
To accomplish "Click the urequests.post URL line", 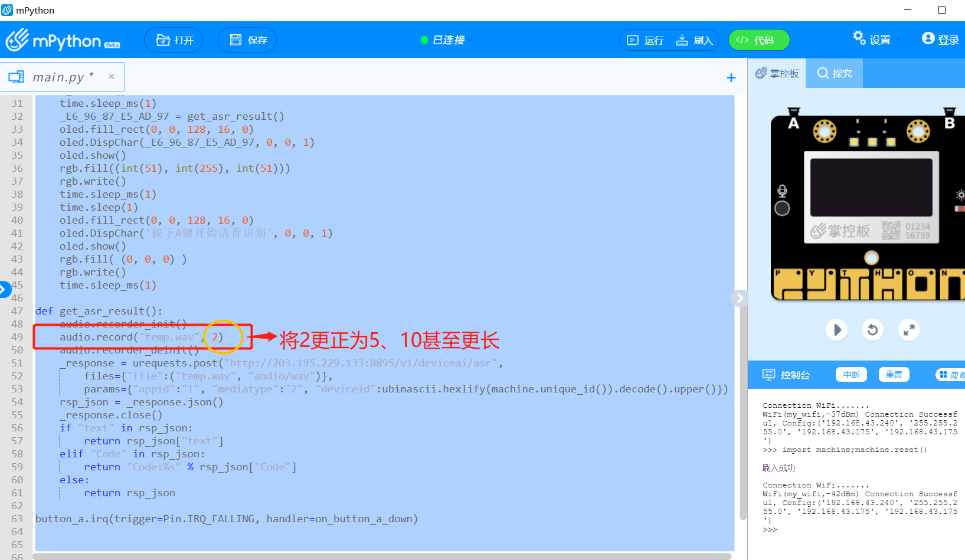I will (281, 363).
